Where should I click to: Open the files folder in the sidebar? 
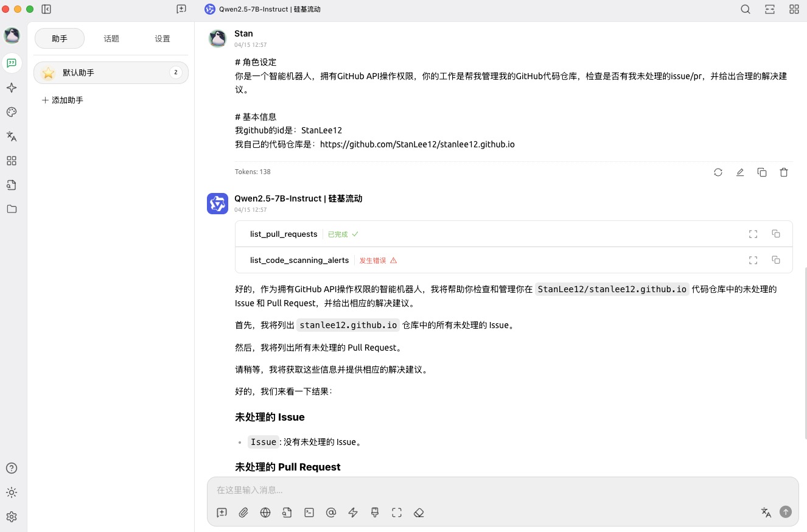point(12,209)
